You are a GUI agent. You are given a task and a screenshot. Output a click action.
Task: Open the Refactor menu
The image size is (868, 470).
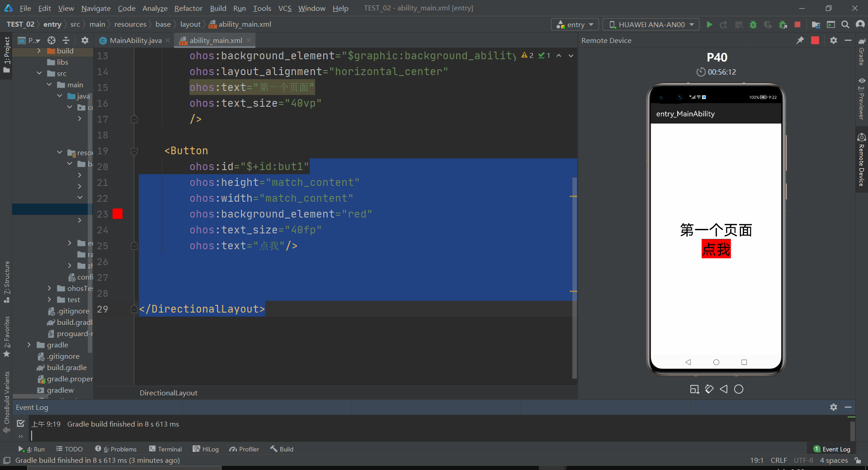188,8
